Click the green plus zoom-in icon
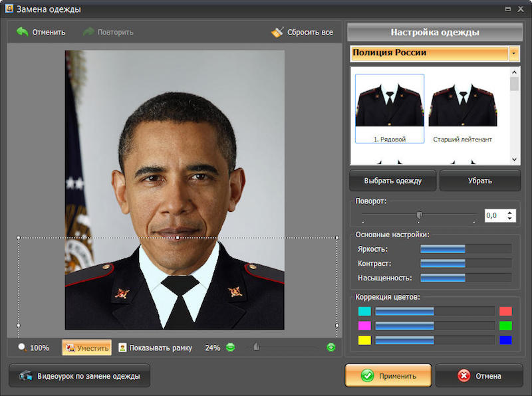This screenshot has height=396, width=532. tap(331, 347)
